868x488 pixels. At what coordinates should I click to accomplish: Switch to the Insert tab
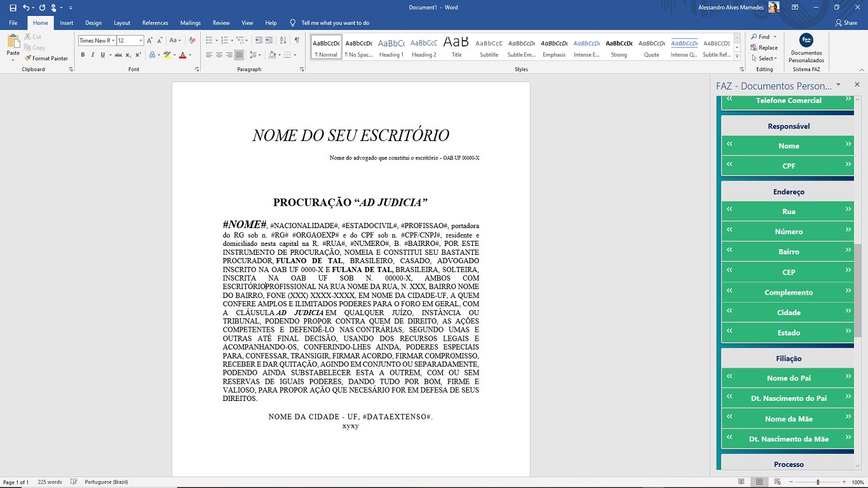click(66, 23)
